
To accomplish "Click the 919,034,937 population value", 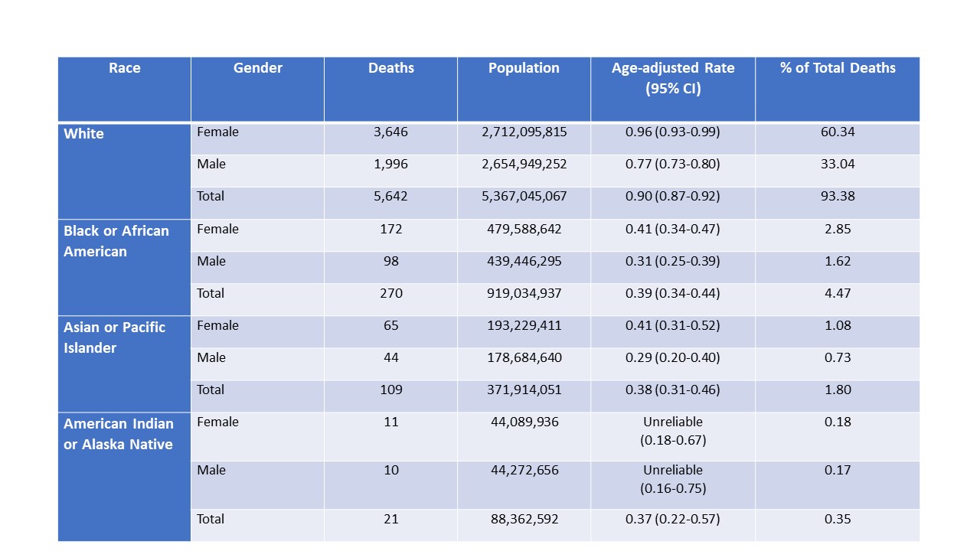I will [x=524, y=293].
